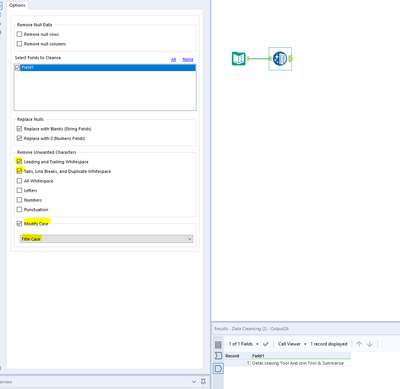The image size is (400, 389).
Task: Click the None fields link
Action: point(188,59)
